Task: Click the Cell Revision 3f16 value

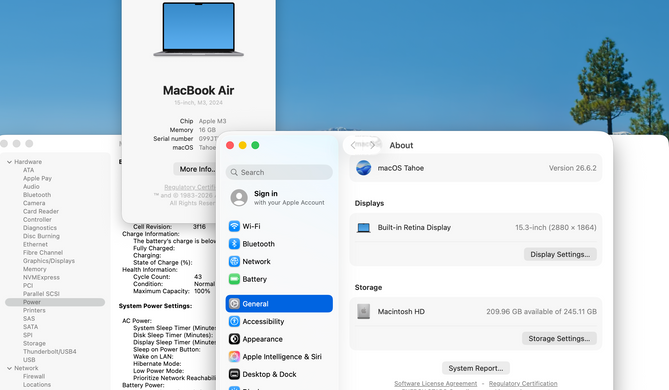Action: click(199, 227)
